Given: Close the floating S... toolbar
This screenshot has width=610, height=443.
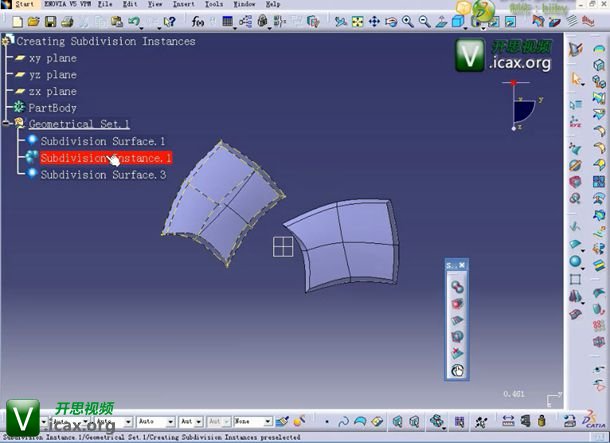Looking at the screenshot, I should click(x=462, y=265).
